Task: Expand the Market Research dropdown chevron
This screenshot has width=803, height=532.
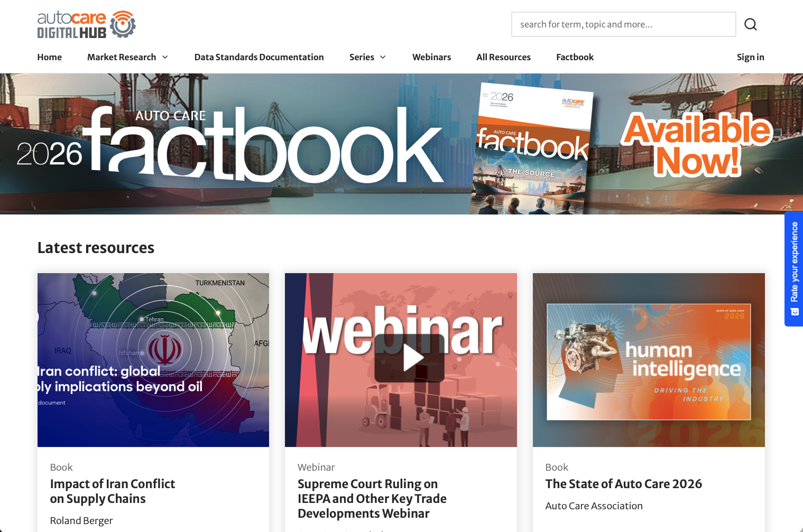Action: coord(165,57)
